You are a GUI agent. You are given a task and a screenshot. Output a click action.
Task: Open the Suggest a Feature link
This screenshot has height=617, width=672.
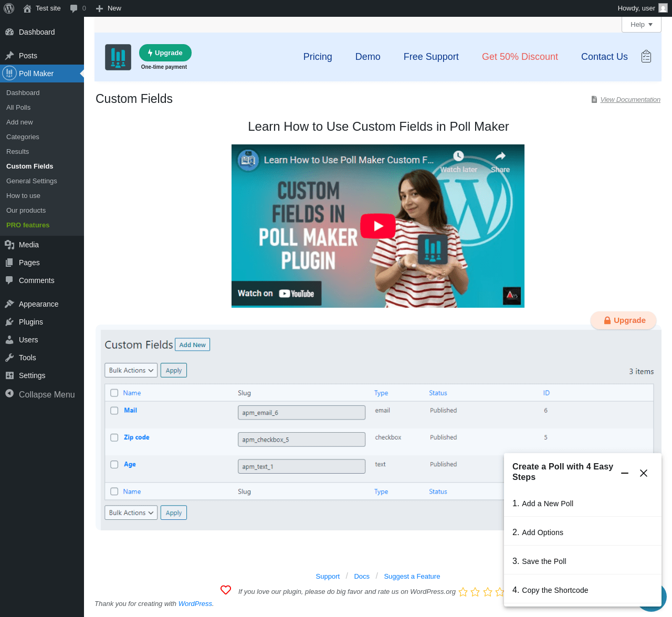point(412,576)
